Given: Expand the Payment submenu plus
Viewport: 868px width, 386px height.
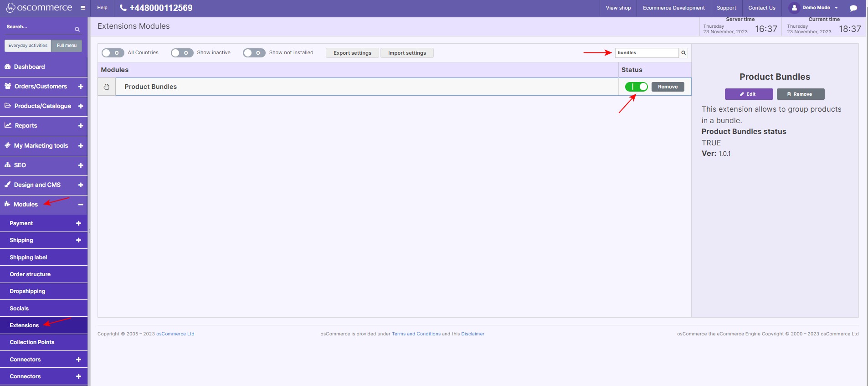Looking at the screenshot, I should (x=78, y=223).
